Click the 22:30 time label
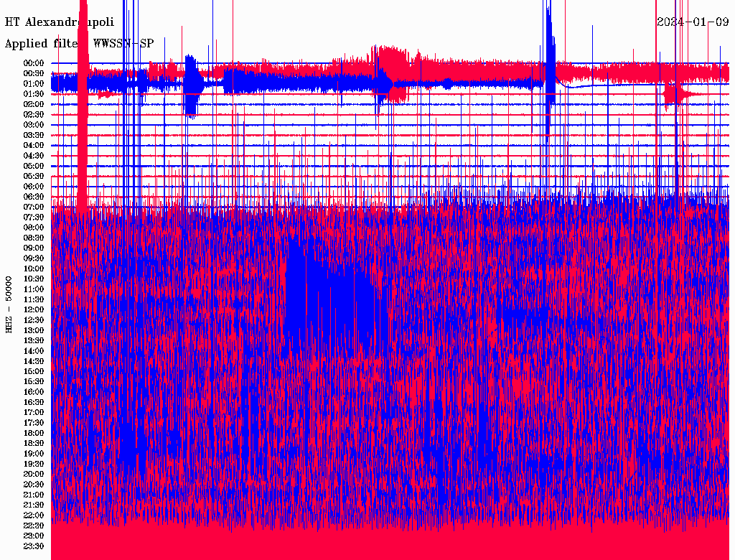This screenshot has width=735, height=560. tap(34, 526)
